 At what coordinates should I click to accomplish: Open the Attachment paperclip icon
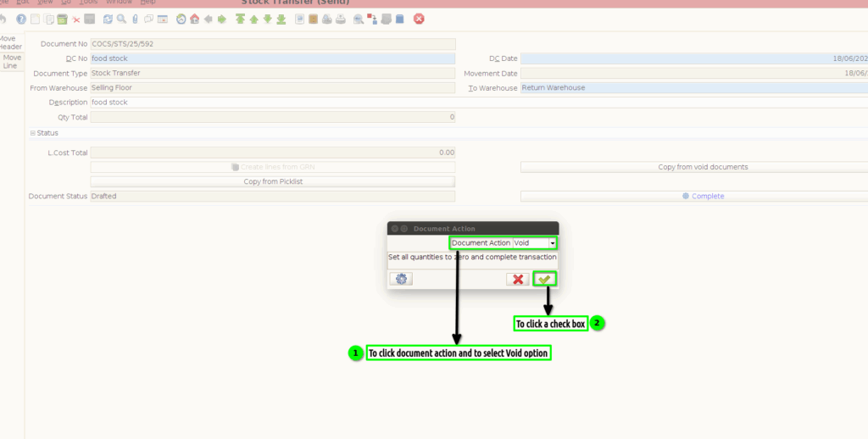[135, 19]
